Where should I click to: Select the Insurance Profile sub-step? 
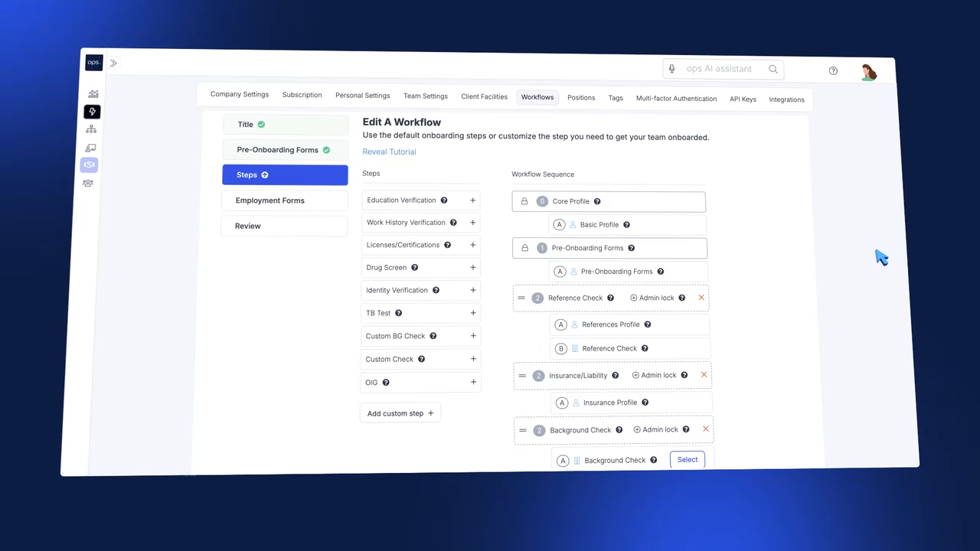click(x=632, y=403)
